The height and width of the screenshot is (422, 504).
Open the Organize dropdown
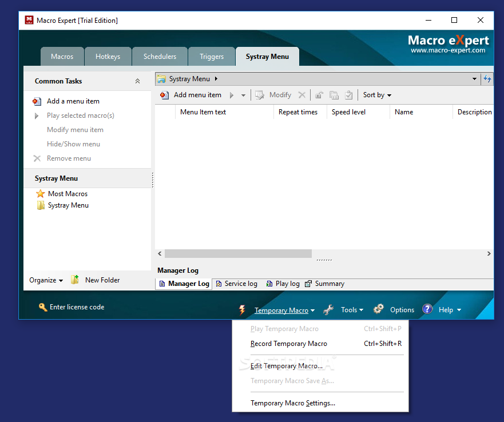[x=46, y=280]
